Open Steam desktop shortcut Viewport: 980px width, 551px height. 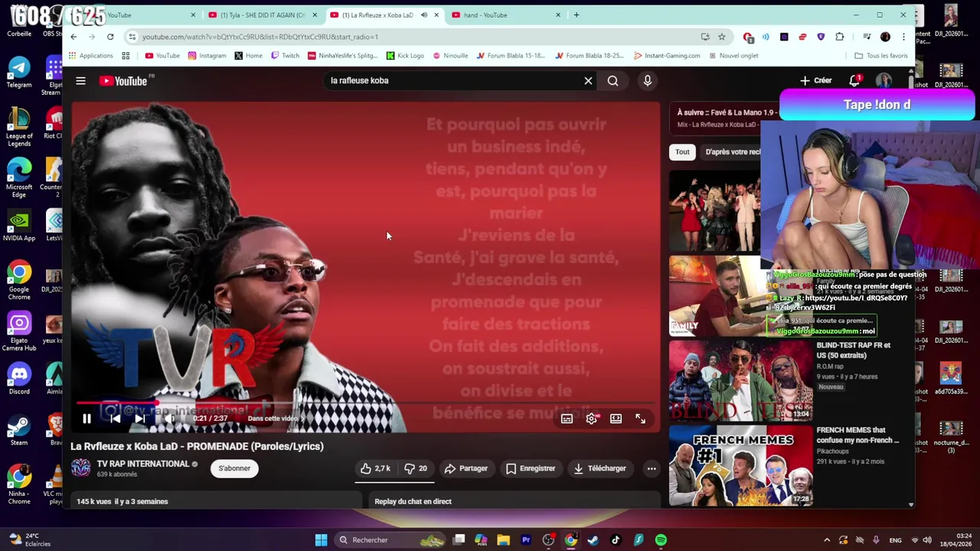point(19,431)
